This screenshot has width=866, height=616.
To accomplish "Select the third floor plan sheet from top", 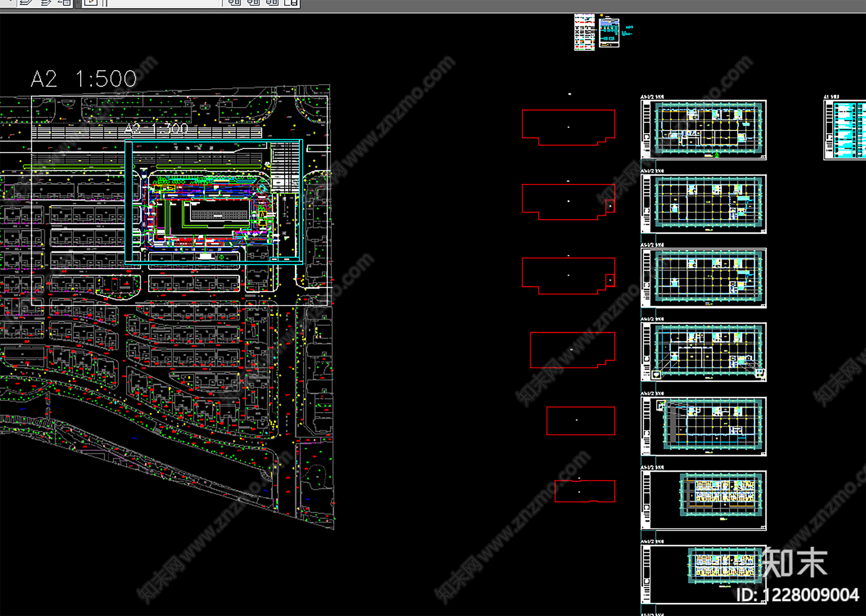I will (704, 278).
